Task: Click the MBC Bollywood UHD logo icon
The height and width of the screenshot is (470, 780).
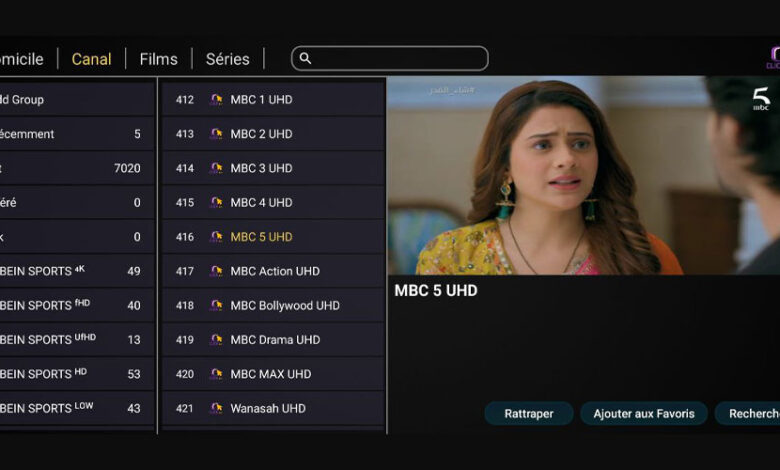Action: point(216,305)
